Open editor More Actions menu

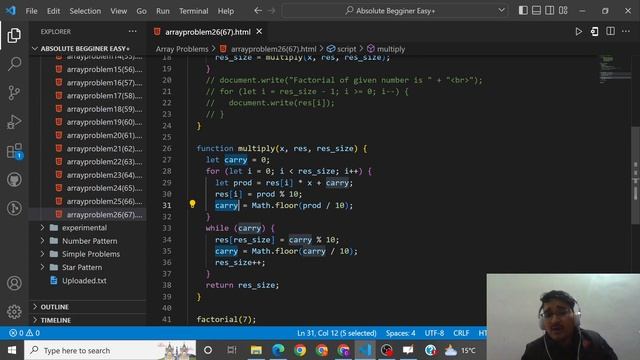tap(626, 31)
